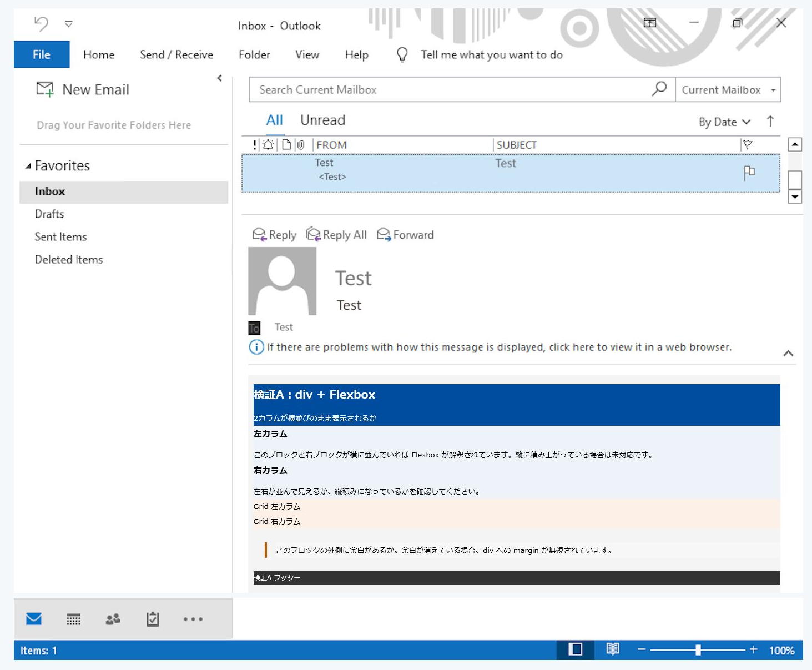The height and width of the screenshot is (670, 812).
Task: Filter by Unread messages
Action: pyautogui.click(x=323, y=120)
